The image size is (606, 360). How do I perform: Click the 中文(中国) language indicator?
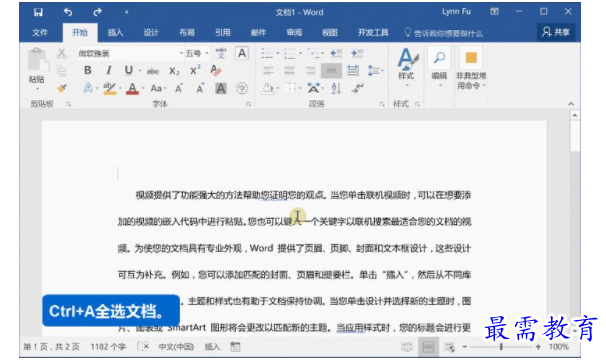pyautogui.click(x=176, y=346)
